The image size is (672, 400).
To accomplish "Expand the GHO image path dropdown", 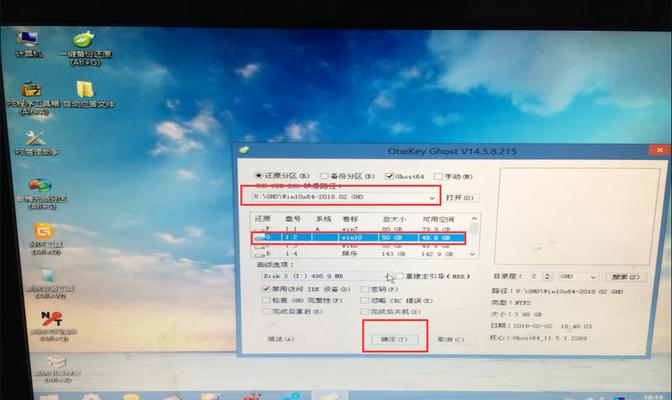I will (432, 198).
